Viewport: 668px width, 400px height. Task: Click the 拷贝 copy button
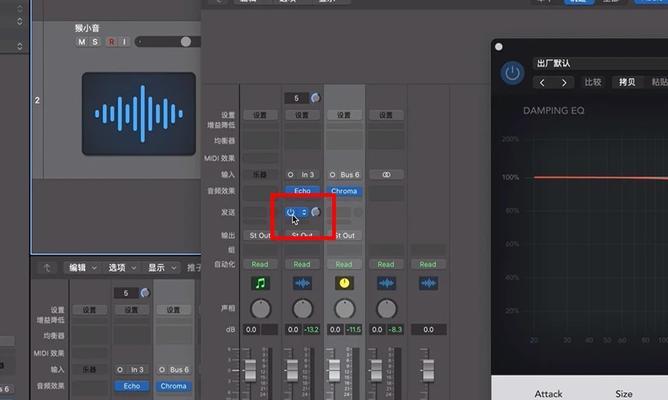coord(627,82)
